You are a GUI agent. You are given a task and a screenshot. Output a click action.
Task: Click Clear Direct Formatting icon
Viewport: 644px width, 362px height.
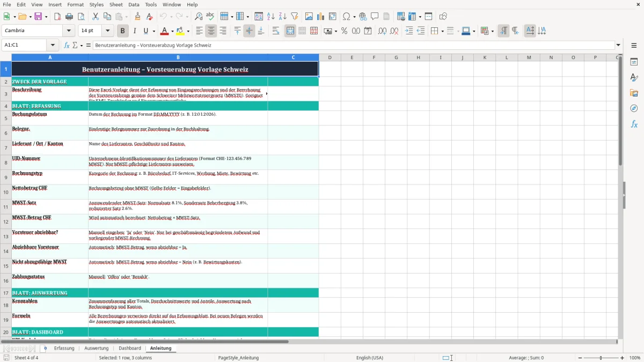pos(150,16)
